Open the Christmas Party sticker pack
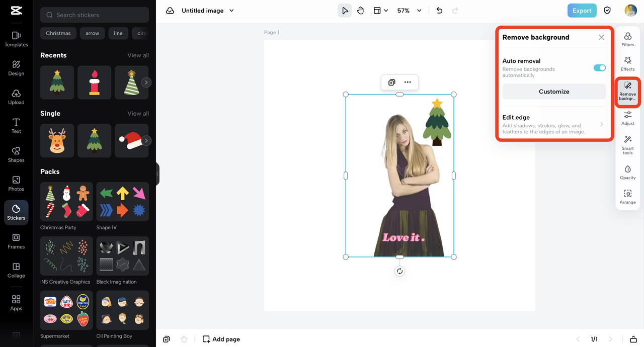 (66, 202)
